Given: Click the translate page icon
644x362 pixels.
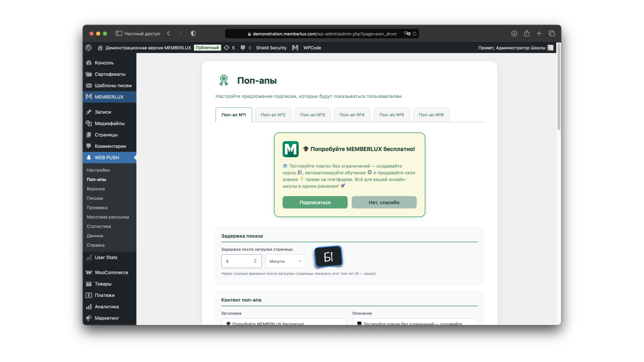Looking at the screenshot, I should pyautogui.click(x=407, y=34).
